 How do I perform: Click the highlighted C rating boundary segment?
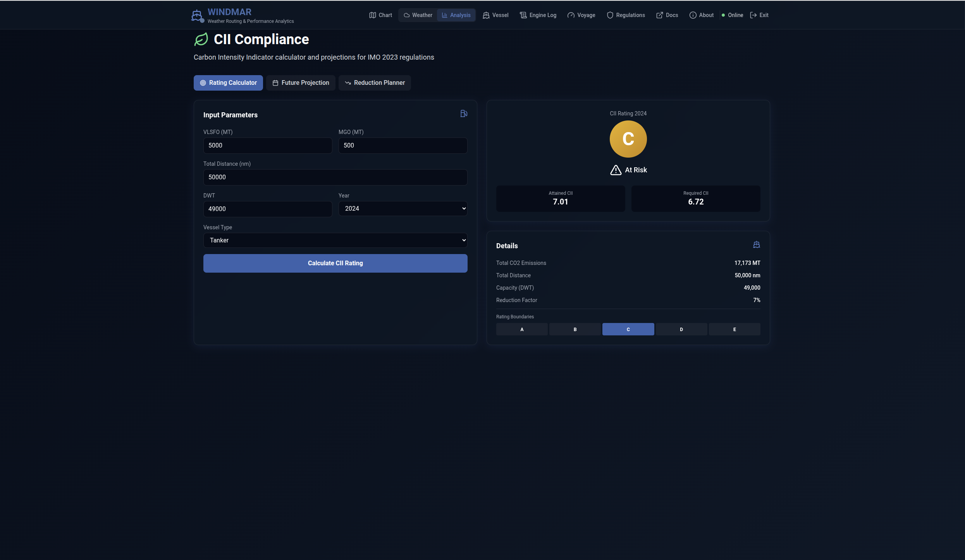(628, 330)
